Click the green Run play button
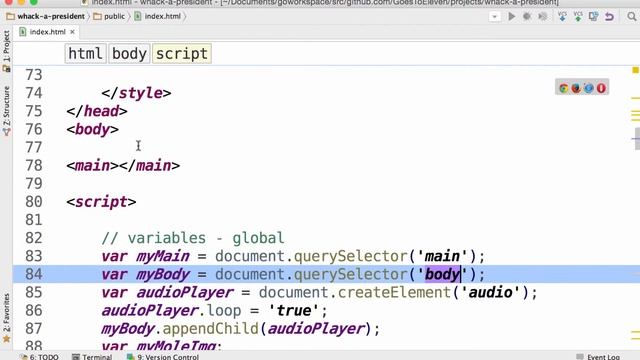This screenshot has width=640, height=360. tap(511, 16)
